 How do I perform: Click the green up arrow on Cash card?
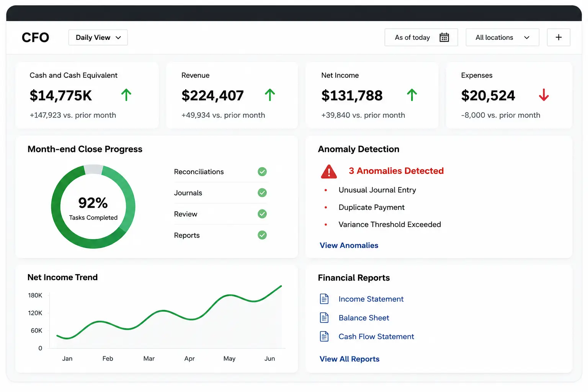(126, 95)
